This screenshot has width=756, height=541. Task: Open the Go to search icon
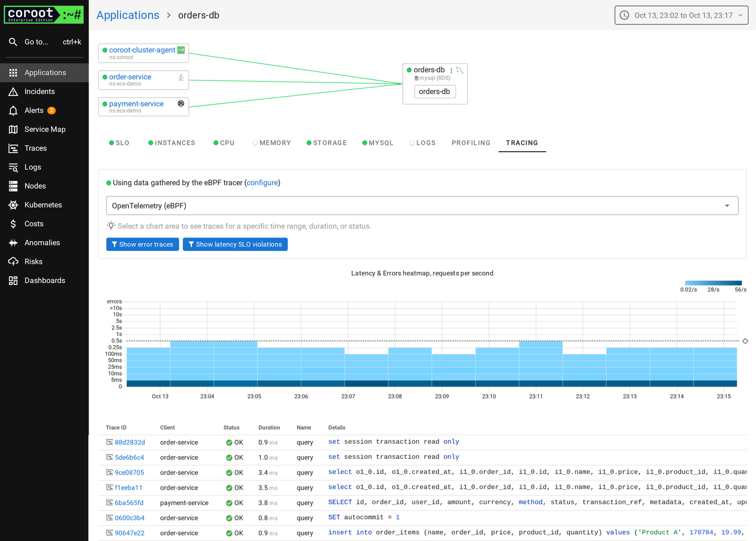13,42
